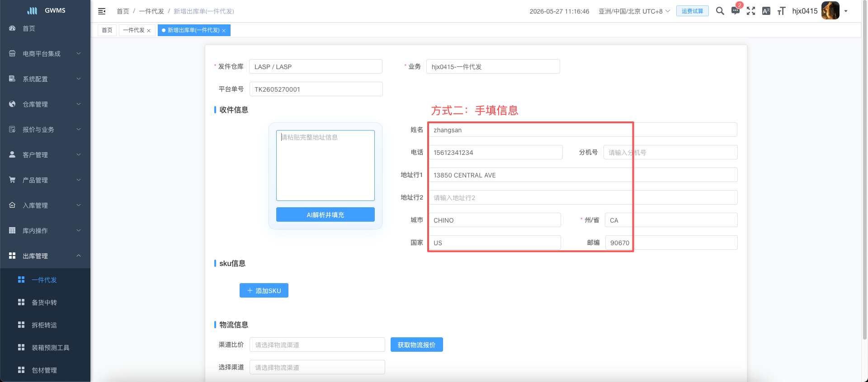
Task: Select 备货中转 submenu item
Action: (45, 303)
